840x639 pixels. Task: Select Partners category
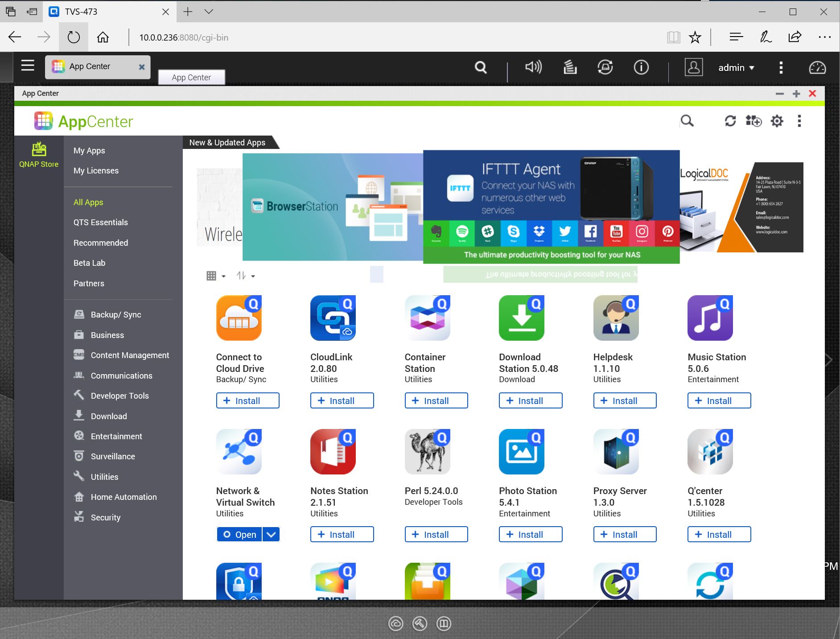point(89,284)
